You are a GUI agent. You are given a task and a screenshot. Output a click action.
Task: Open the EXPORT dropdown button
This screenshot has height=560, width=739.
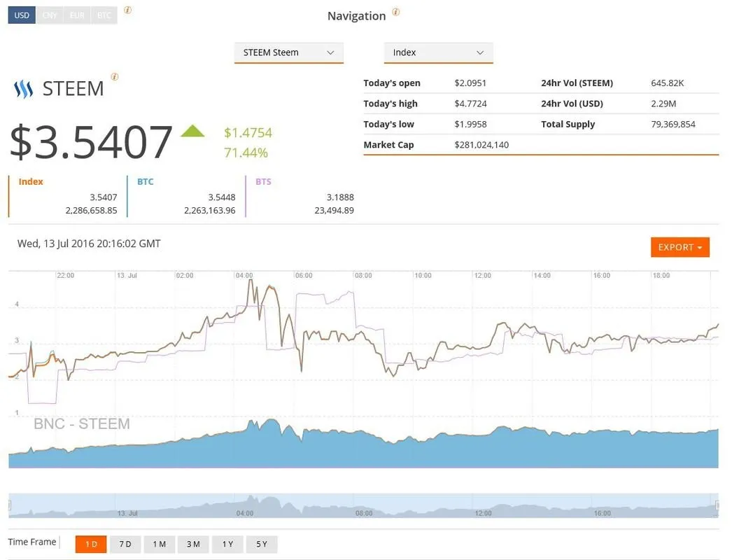[680, 247]
